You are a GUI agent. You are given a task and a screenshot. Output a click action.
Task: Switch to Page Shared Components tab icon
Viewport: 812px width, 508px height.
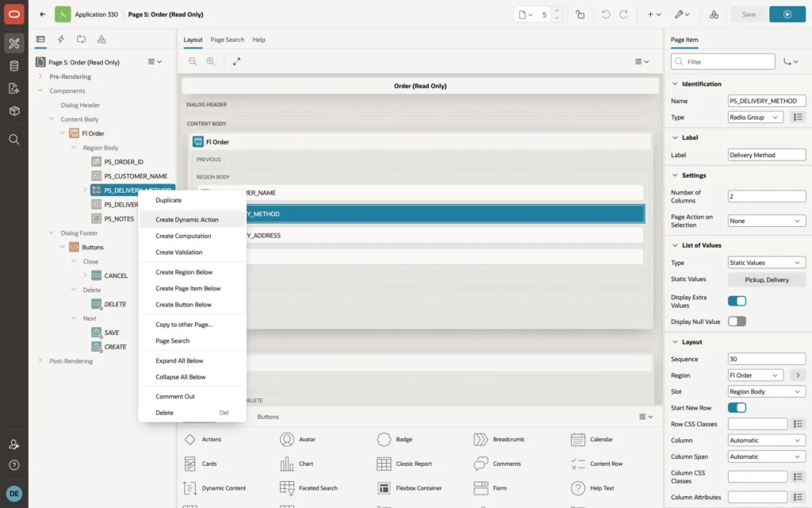click(x=101, y=40)
